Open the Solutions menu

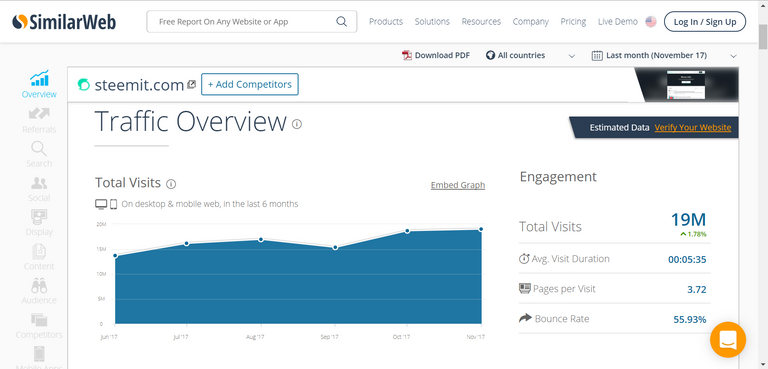point(432,22)
